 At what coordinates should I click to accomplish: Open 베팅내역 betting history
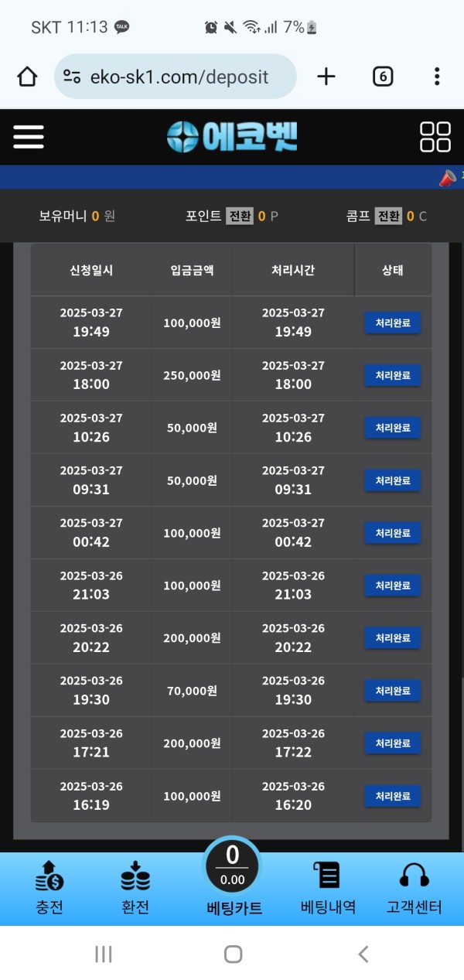328,888
